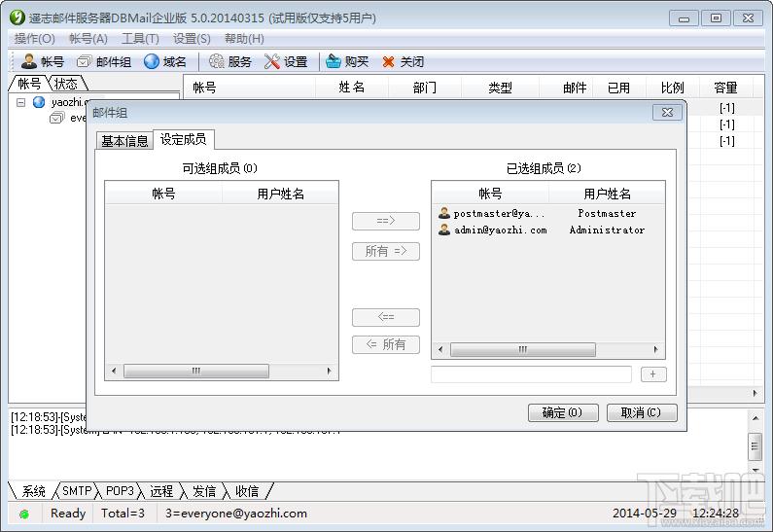The width and height of the screenshot is (773, 532).
Task: Switch to the 状态 tab in left panel
Action: (66, 84)
